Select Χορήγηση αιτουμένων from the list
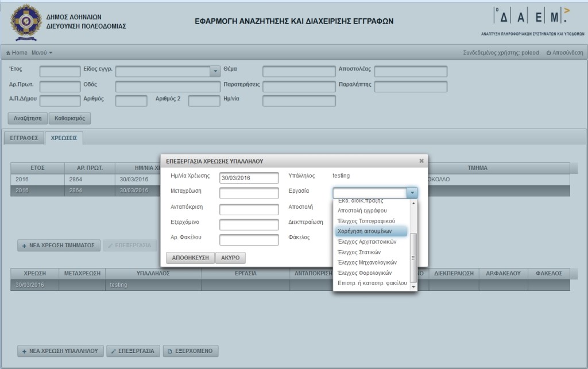Image resolution: width=588 pixels, height=369 pixels. coord(370,231)
